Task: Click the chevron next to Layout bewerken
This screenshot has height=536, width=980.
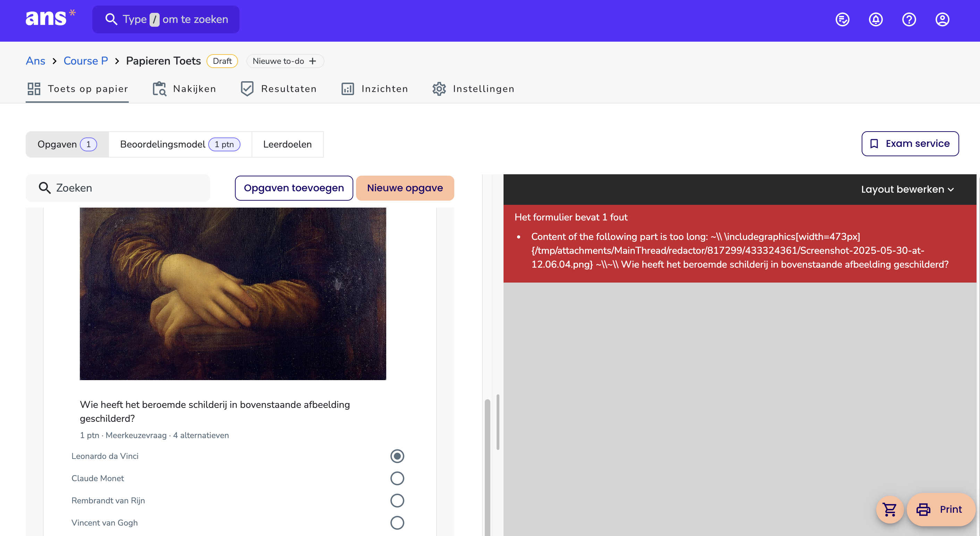Action: [951, 190]
